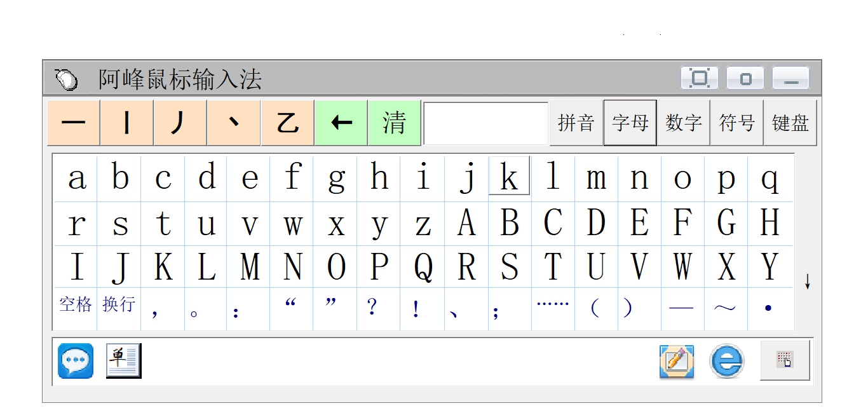Click the pencil editing icon
Viewport: 868px width, 415px height.
676,361
